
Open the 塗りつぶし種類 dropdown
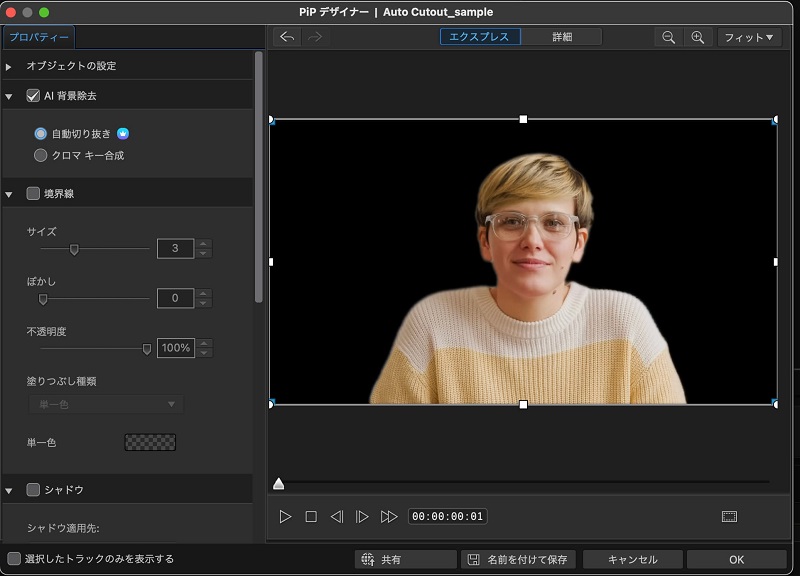click(105, 404)
